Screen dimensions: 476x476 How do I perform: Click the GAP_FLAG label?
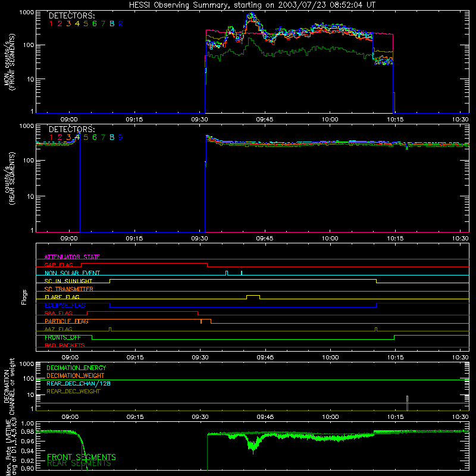click(x=58, y=265)
